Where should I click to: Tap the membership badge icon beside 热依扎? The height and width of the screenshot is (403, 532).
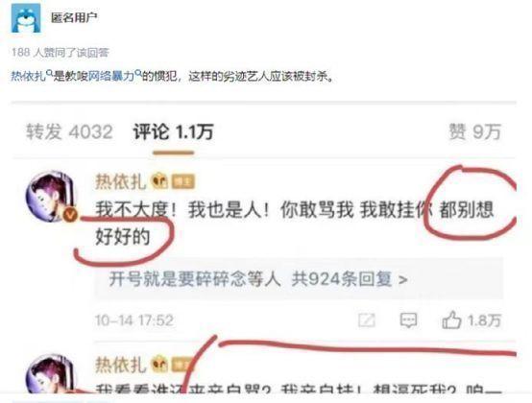[159, 181]
